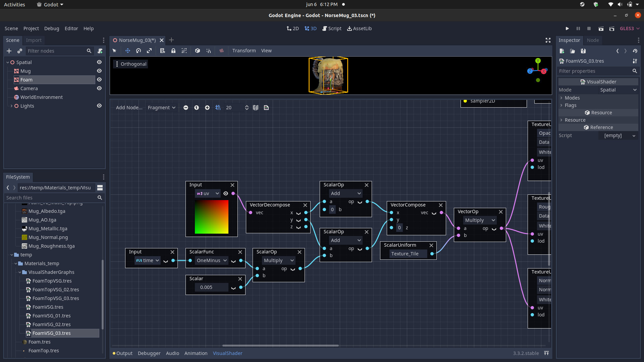Lock the selected node from movement

(173, 51)
